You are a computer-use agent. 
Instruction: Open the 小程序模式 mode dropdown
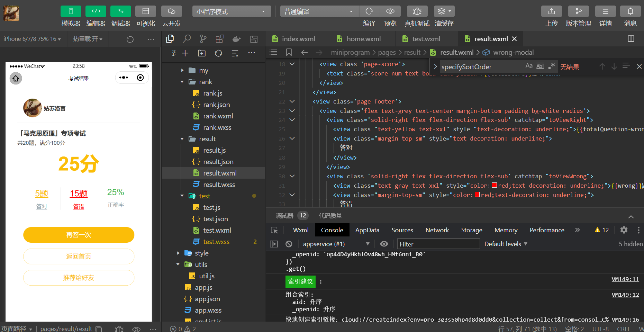pyautogui.click(x=231, y=11)
